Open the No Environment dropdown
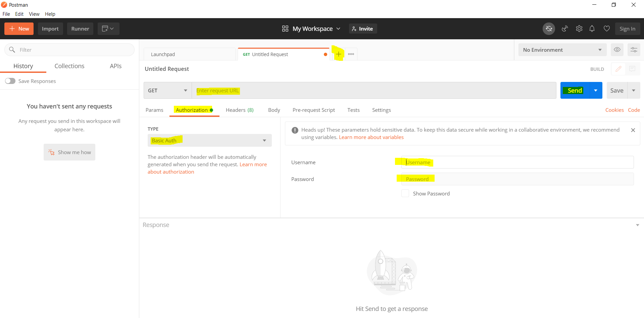Viewport: 644px width, 318px height. pyautogui.click(x=562, y=50)
